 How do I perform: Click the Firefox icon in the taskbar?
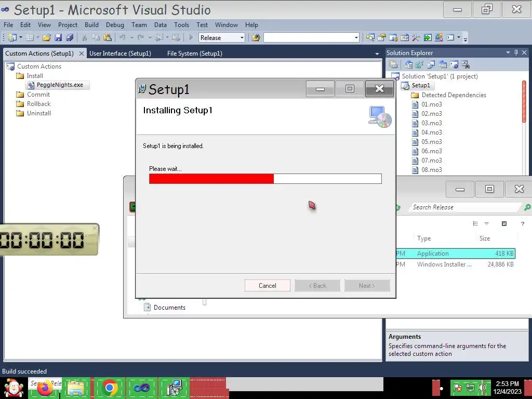45,388
